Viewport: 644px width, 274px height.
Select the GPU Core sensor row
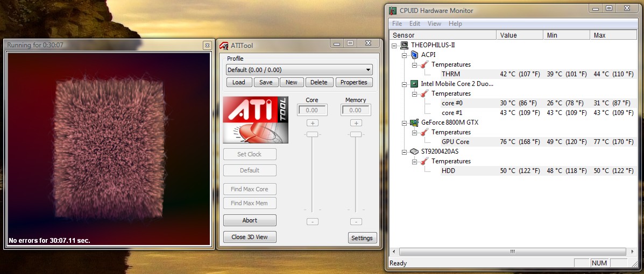click(x=538, y=142)
